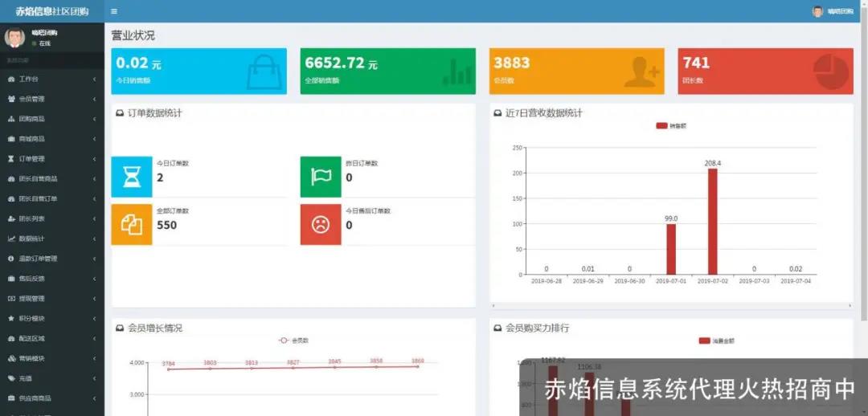Click the 赤焰信息社区团购 logo link

coord(51,11)
